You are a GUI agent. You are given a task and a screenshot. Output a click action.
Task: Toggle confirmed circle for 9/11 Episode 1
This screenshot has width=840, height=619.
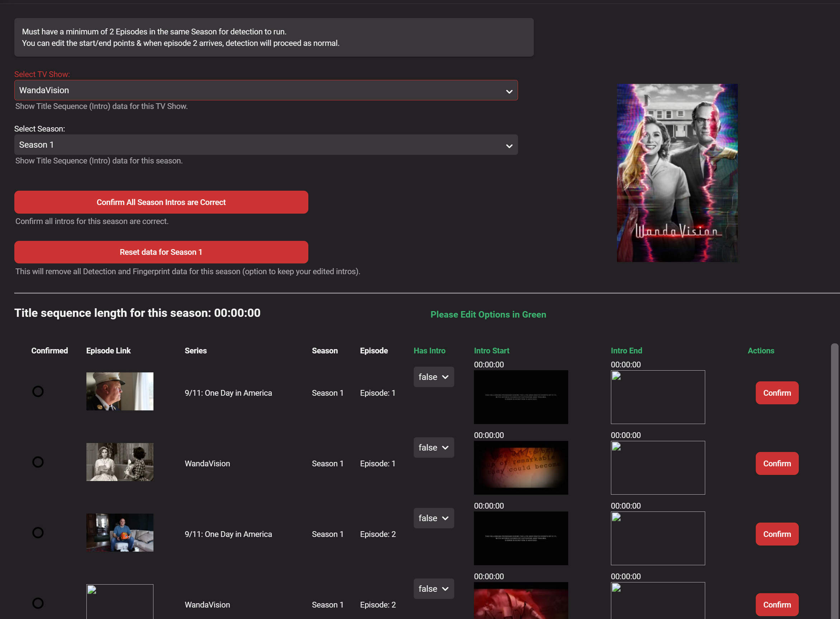coord(38,391)
